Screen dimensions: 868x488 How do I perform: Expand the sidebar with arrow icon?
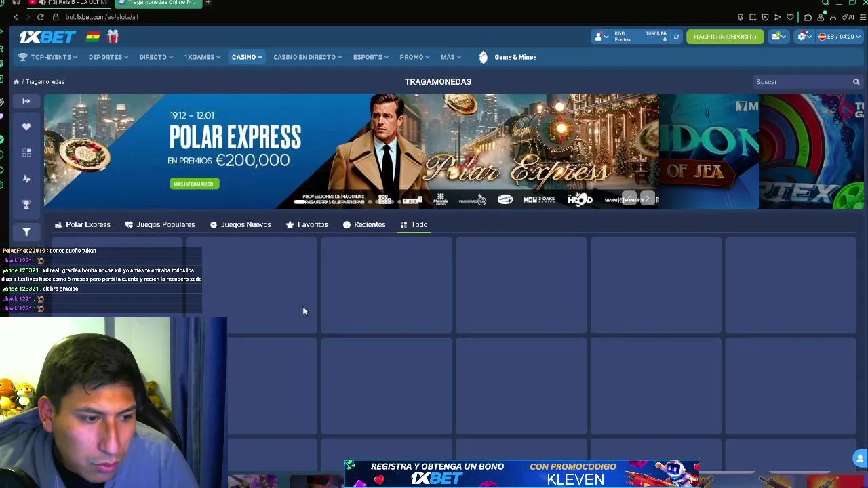point(26,101)
